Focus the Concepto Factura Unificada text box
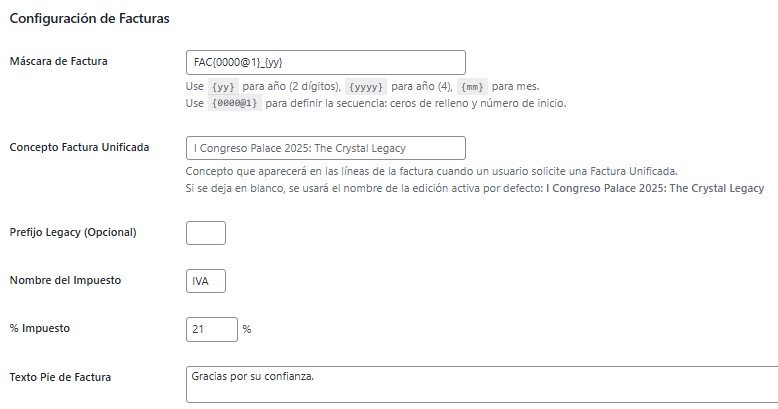This screenshot has width=778, height=409. click(x=325, y=148)
